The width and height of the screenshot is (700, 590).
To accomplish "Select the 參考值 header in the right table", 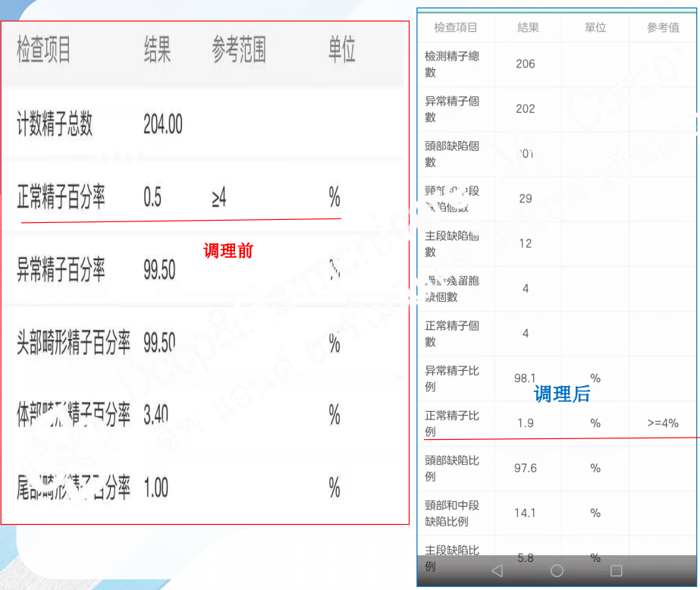I will coord(662,27).
